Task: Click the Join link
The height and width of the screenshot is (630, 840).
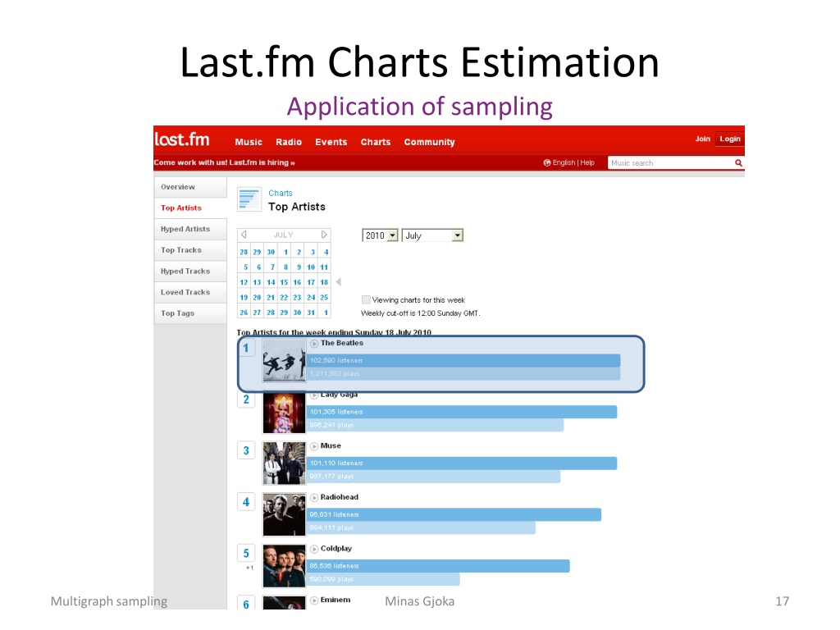Action: [x=703, y=139]
